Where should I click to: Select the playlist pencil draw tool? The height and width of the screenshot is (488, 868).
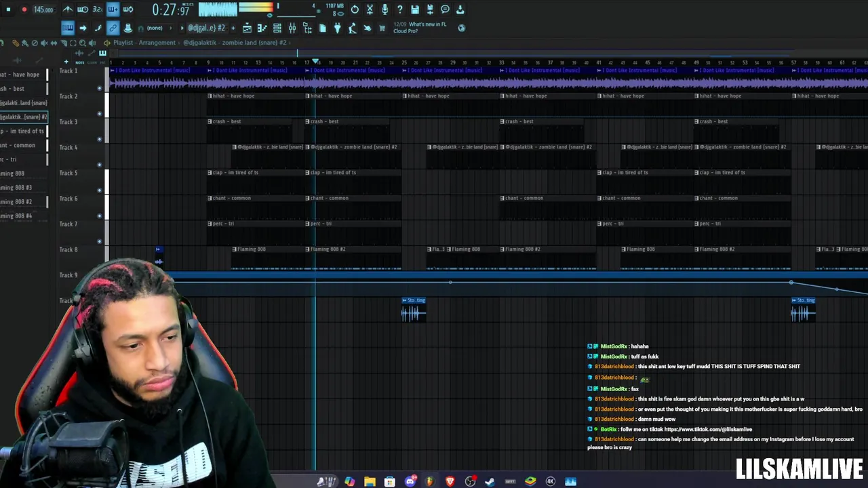(15, 43)
